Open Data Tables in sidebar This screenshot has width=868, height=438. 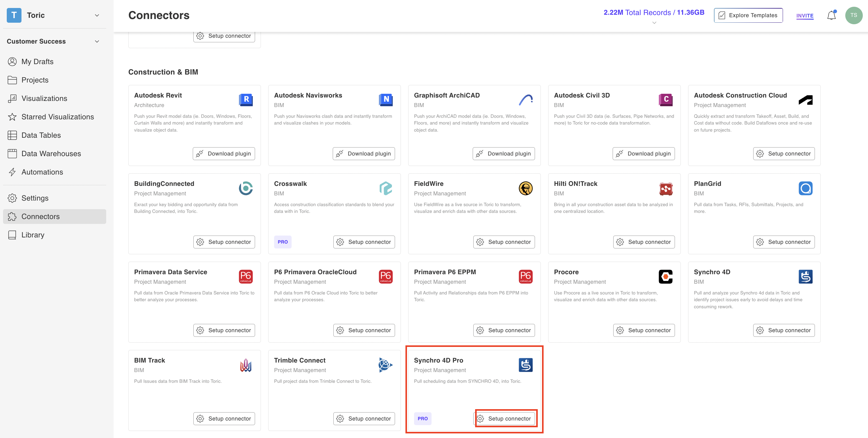coord(55,135)
